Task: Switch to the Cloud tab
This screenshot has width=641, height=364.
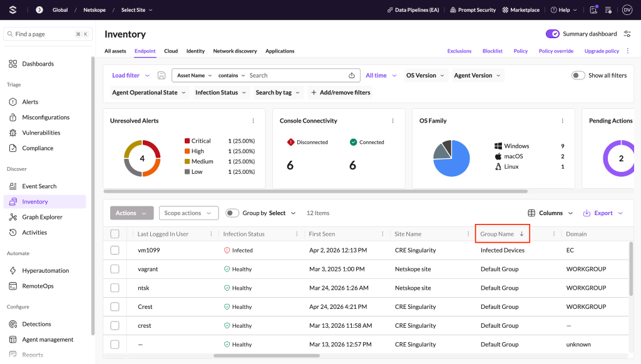Action: click(171, 51)
